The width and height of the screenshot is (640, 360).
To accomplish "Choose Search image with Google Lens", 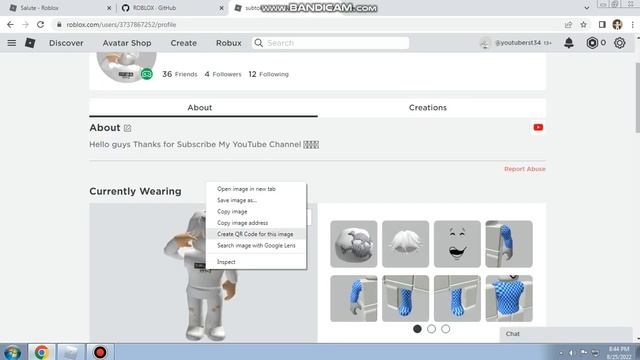I will click(x=256, y=246).
